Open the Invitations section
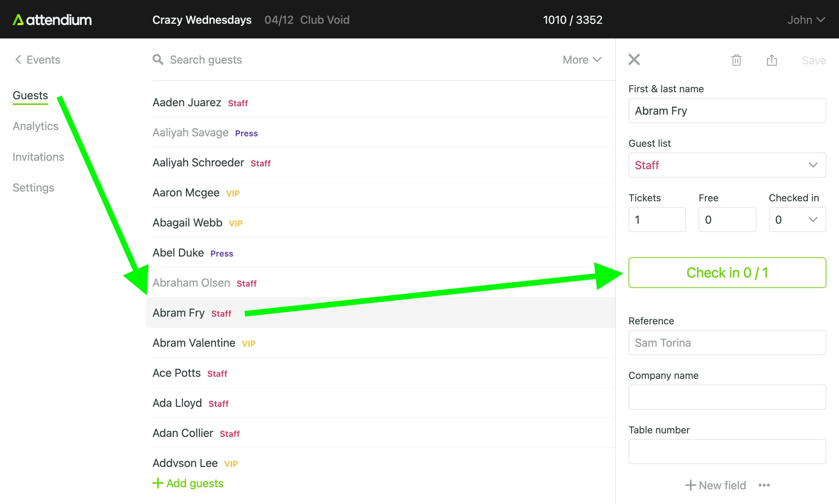839x504 pixels. [x=38, y=157]
